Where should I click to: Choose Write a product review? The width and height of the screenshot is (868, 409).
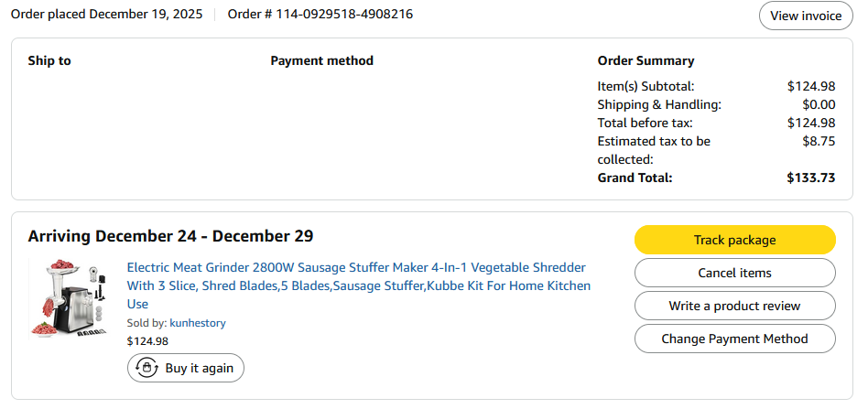(734, 306)
